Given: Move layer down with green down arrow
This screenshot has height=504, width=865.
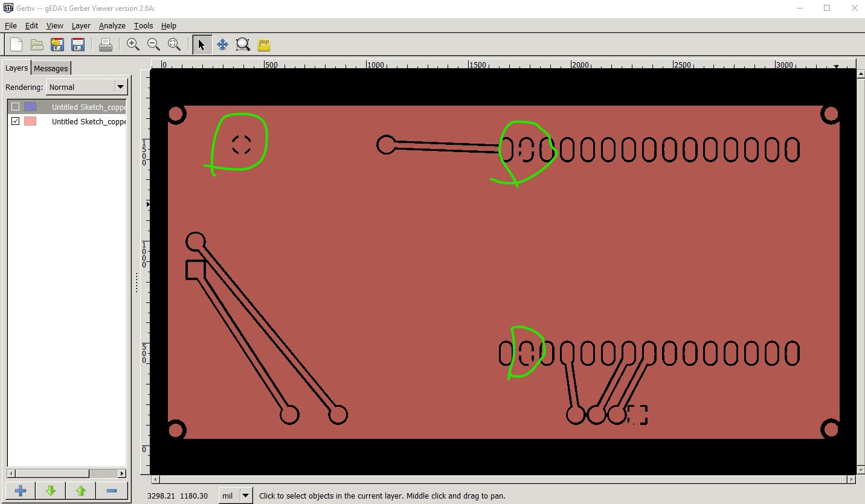Looking at the screenshot, I should [51, 491].
